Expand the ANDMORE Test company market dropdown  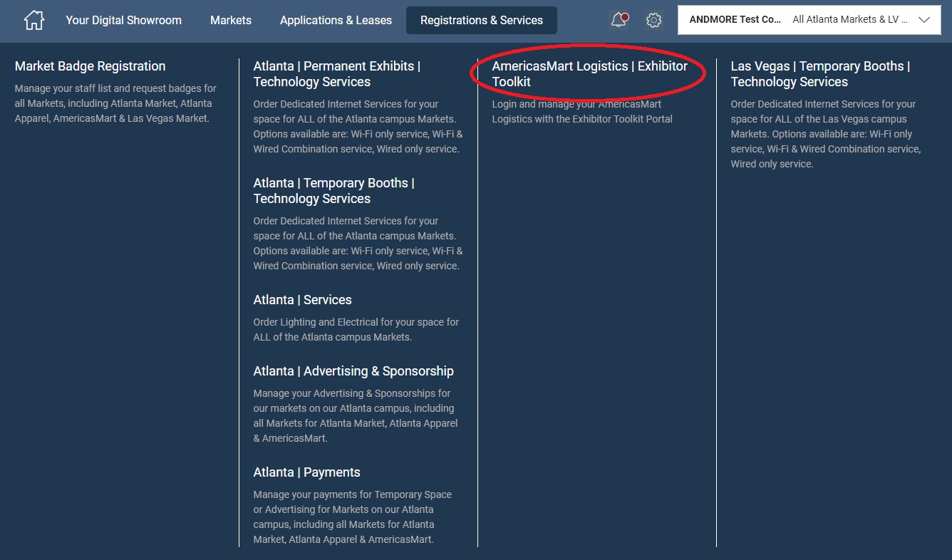point(809,20)
